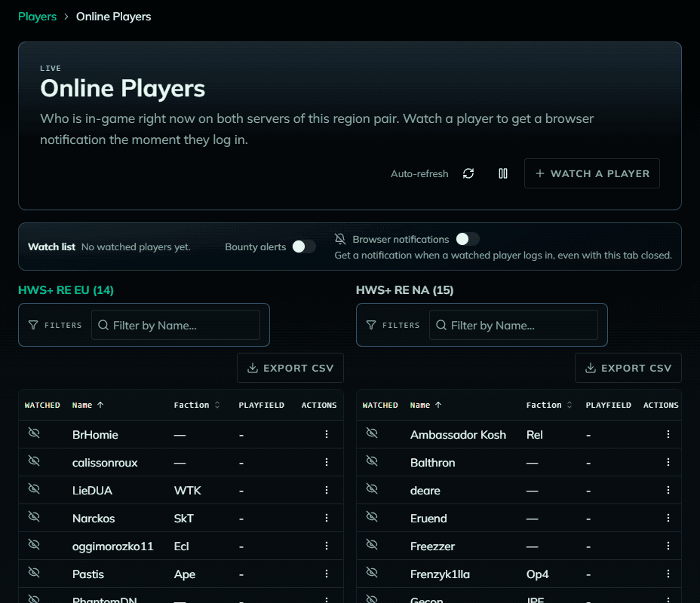Toggle watch eye icon for calissonroux
This screenshot has width=700, height=603.
pos(34,461)
